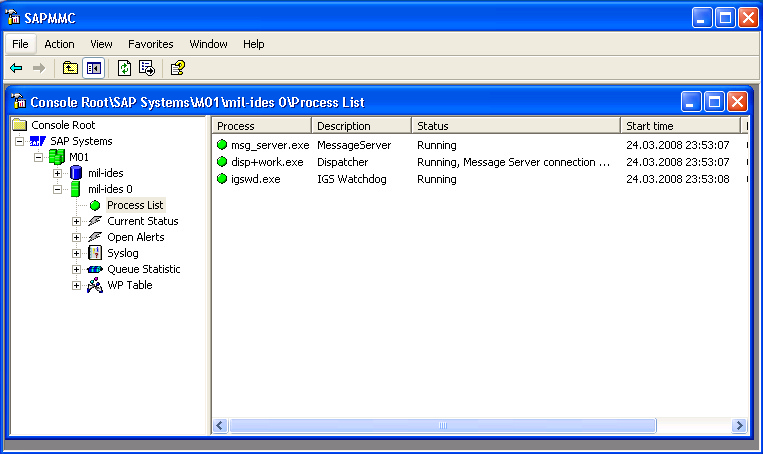763x454 pixels.
Task: Sort by the Status column header
Action: click(x=515, y=126)
